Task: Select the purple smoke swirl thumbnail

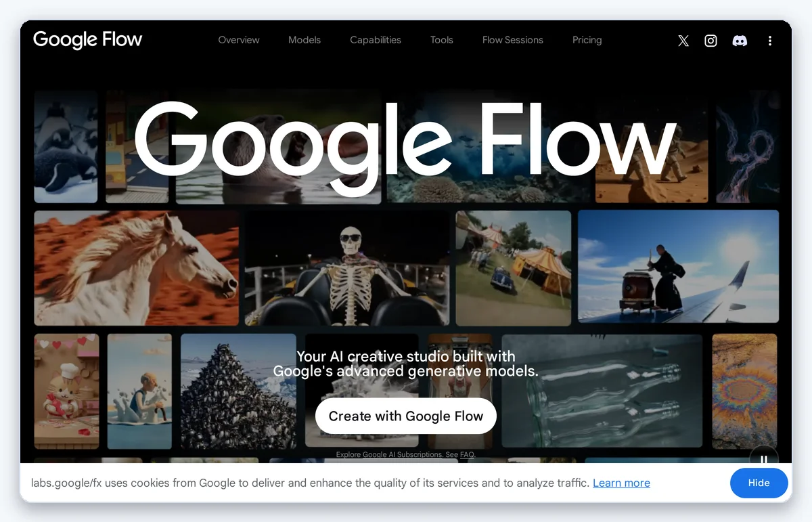Action: pos(748,146)
